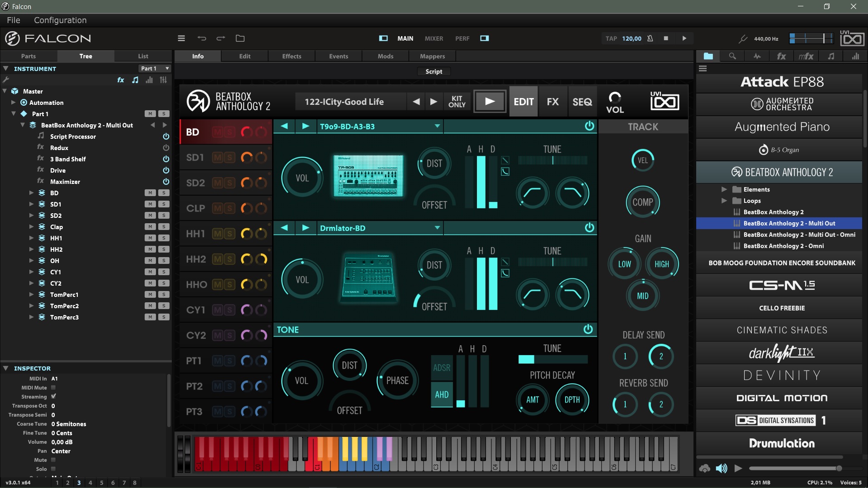Enable the Streaming checkbox in Inspector
The height and width of the screenshot is (488, 868).
point(53,397)
